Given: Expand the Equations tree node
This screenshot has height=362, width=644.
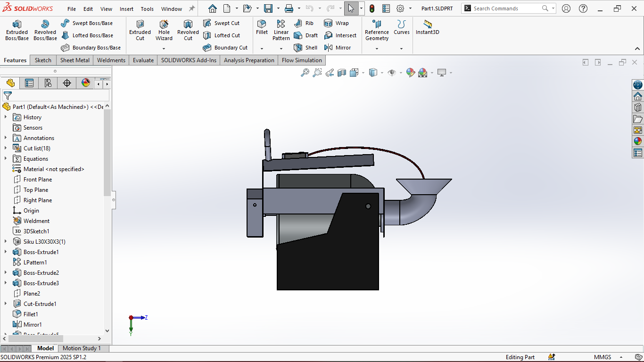Looking at the screenshot, I should 6,159.
